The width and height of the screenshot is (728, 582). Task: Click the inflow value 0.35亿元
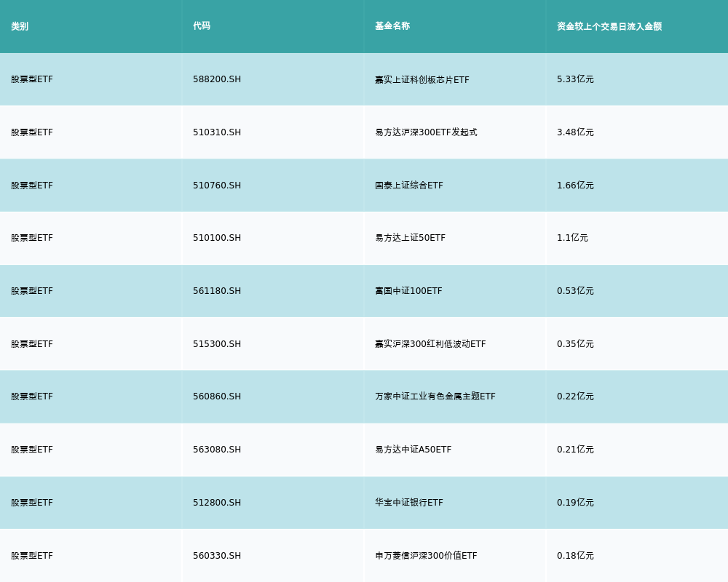(575, 344)
